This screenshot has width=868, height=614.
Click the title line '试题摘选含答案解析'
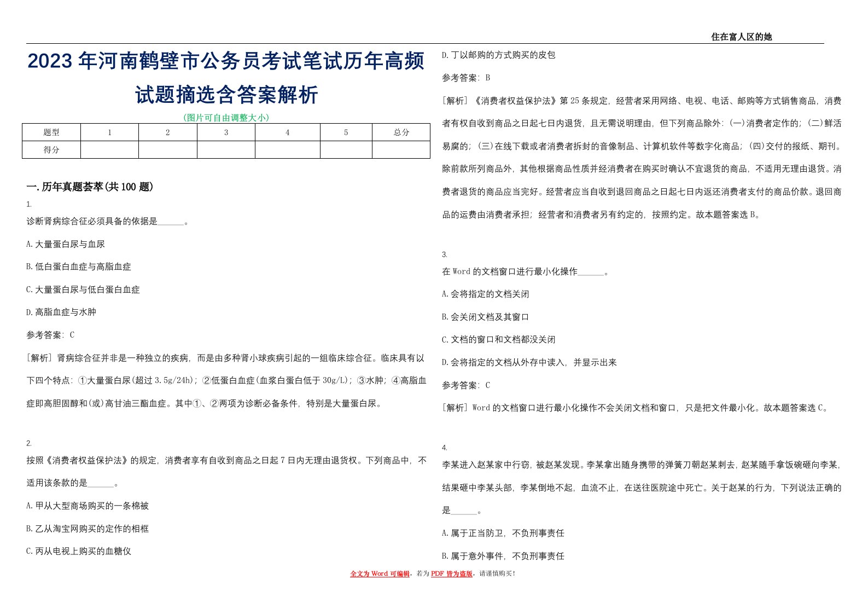click(x=226, y=94)
